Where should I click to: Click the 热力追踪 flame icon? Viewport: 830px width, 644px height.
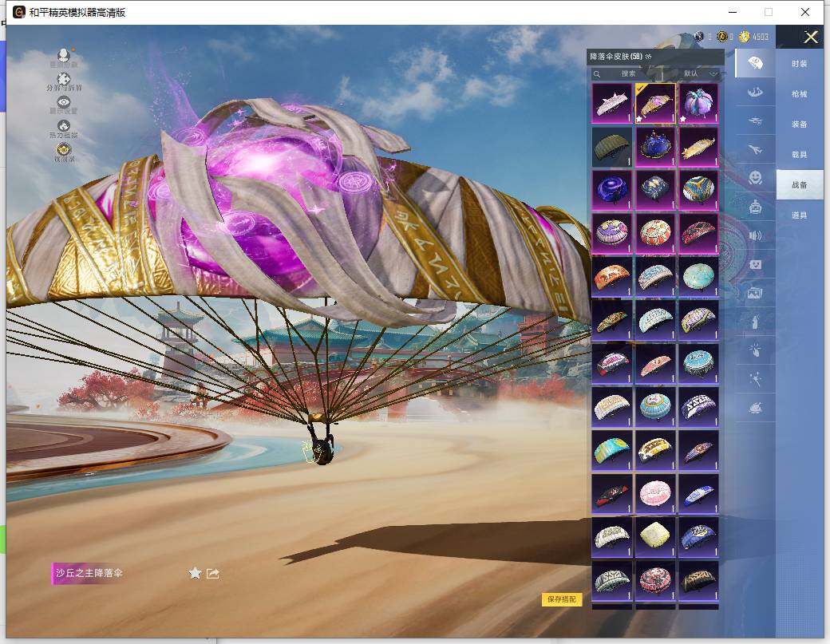pos(64,126)
